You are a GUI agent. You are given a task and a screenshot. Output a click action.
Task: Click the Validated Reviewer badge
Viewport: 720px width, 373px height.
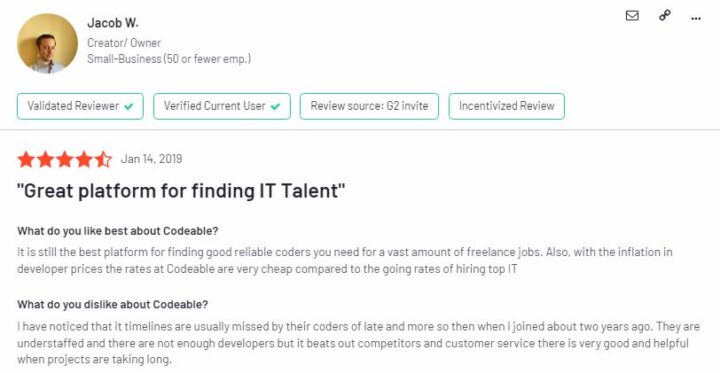coord(80,106)
